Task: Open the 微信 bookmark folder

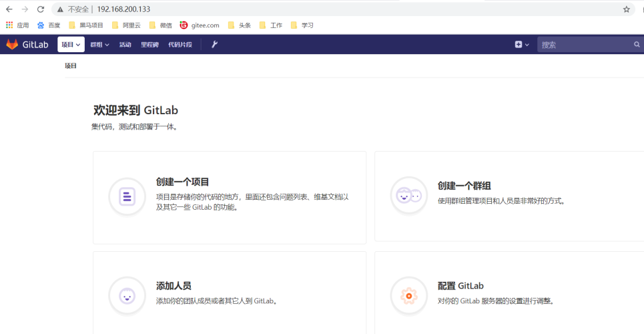Action: click(161, 25)
